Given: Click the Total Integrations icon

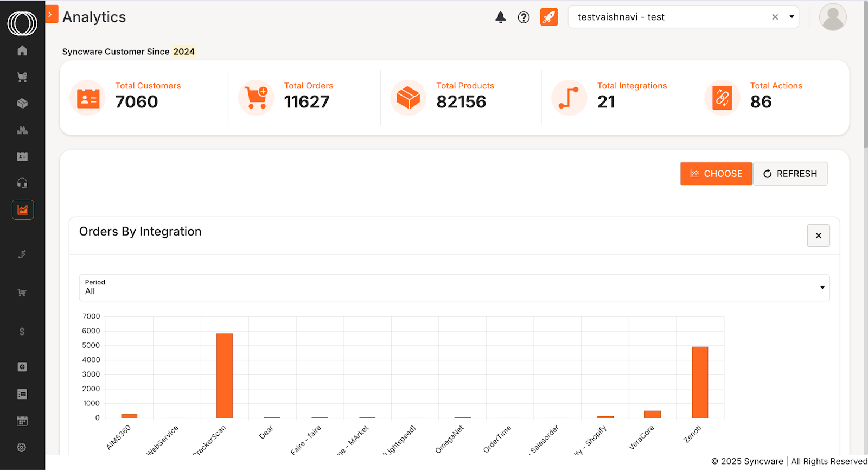Looking at the screenshot, I should pyautogui.click(x=569, y=98).
